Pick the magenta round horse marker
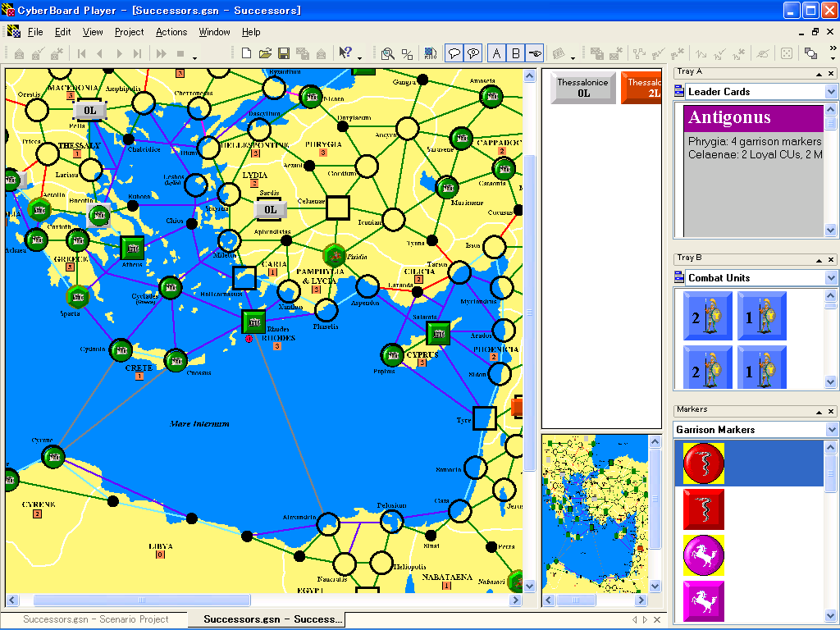The height and width of the screenshot is (630, 840). point(704,555)
